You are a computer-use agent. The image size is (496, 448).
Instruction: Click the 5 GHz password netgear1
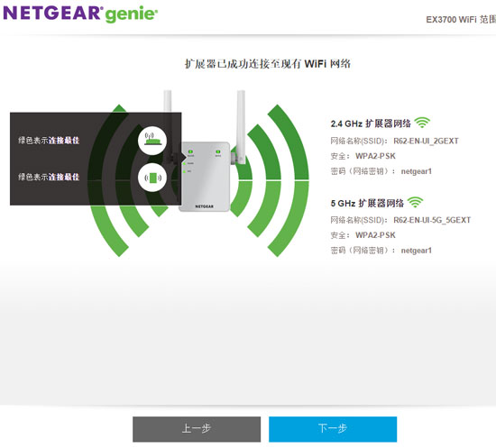pyautogui.click(x=417, y=251)
